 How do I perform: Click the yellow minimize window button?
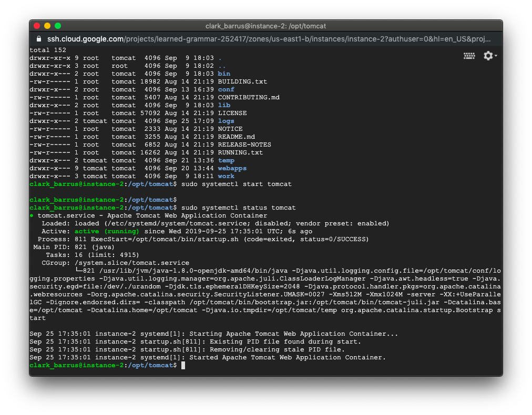pyautogui.click(x=47, y=26)
